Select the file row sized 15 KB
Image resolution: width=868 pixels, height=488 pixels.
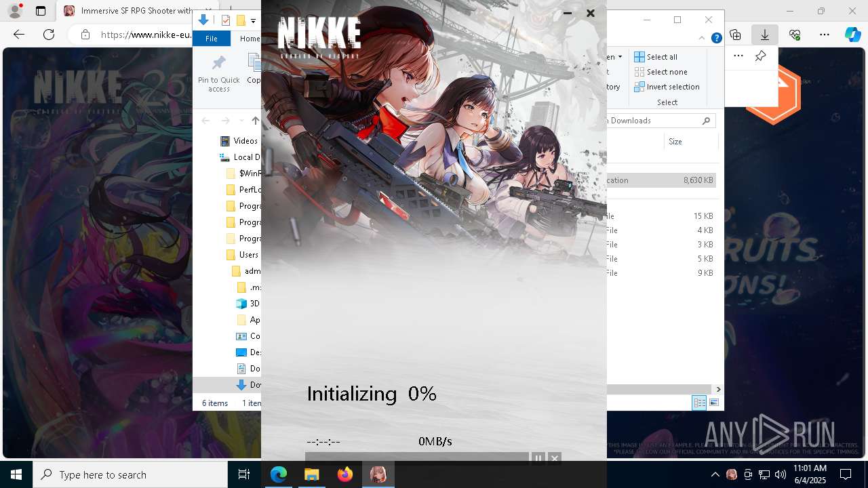tap(660, 216)
